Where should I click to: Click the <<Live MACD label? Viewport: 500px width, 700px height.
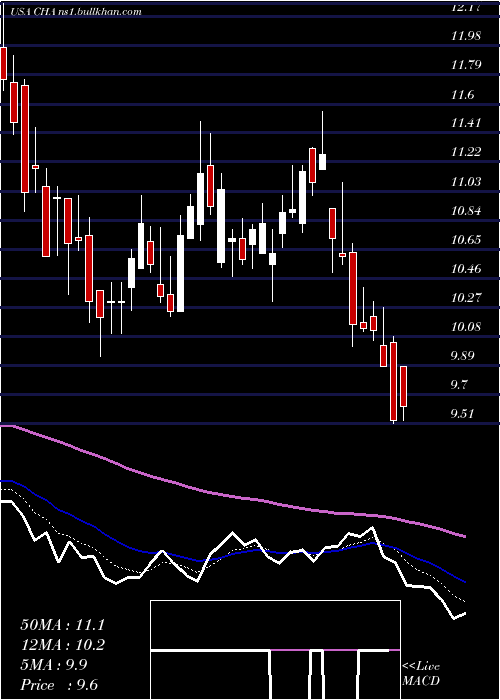421,674
